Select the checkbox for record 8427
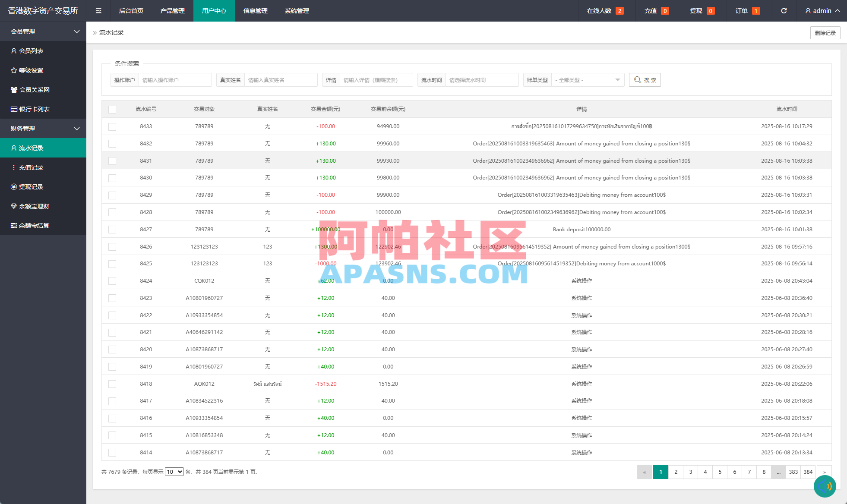The image size is (847, 504). tap(112, 229)
